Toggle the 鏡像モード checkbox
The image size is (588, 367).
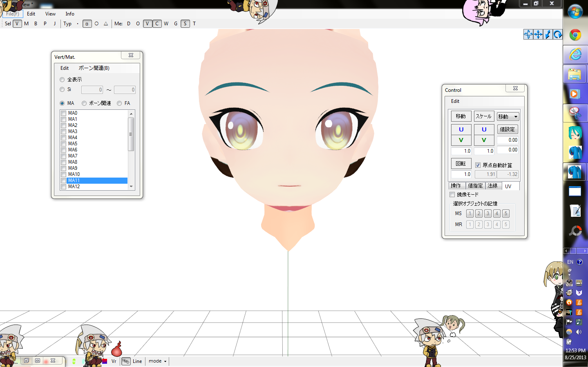coord(452,195)
